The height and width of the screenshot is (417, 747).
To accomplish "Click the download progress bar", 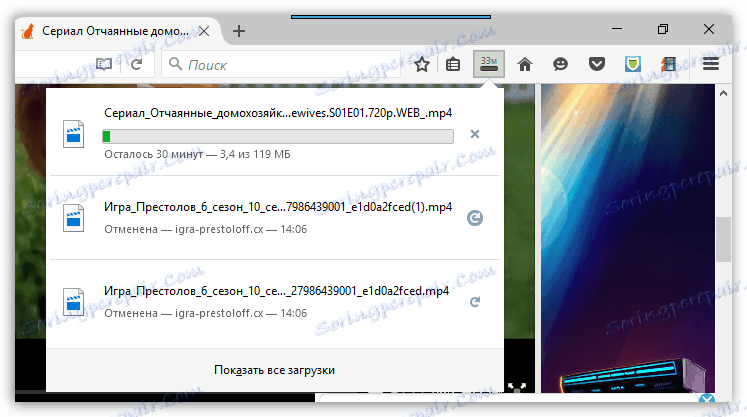I will point(278,136).
